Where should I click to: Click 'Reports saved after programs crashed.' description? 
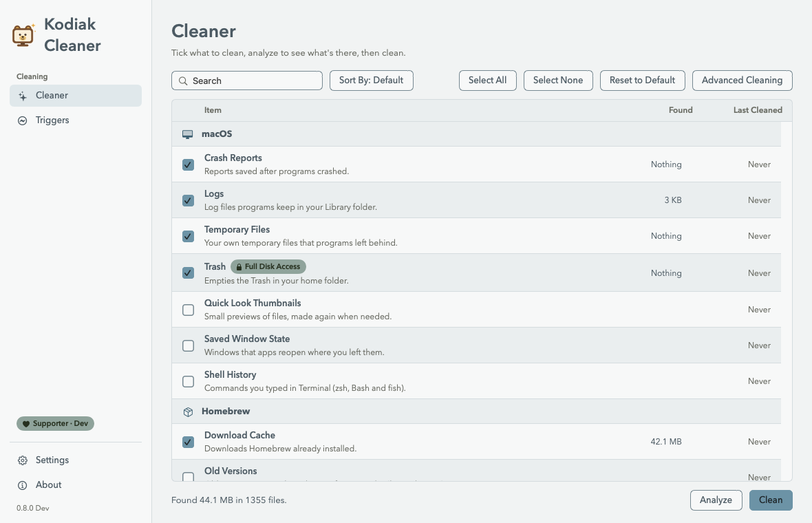[277, 171]
